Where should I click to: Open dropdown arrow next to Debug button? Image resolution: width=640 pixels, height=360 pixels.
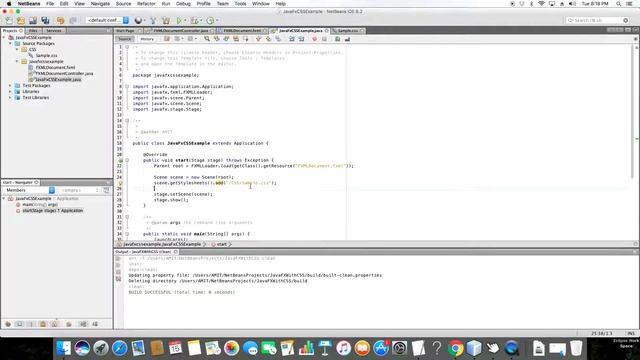pyautogui.click(x=201, y=20)
